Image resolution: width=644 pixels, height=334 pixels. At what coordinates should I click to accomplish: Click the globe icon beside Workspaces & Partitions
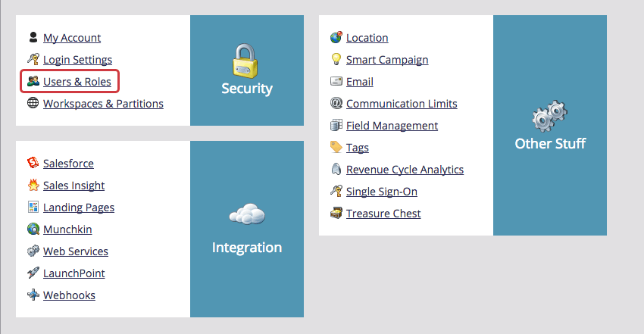[33, 103]
